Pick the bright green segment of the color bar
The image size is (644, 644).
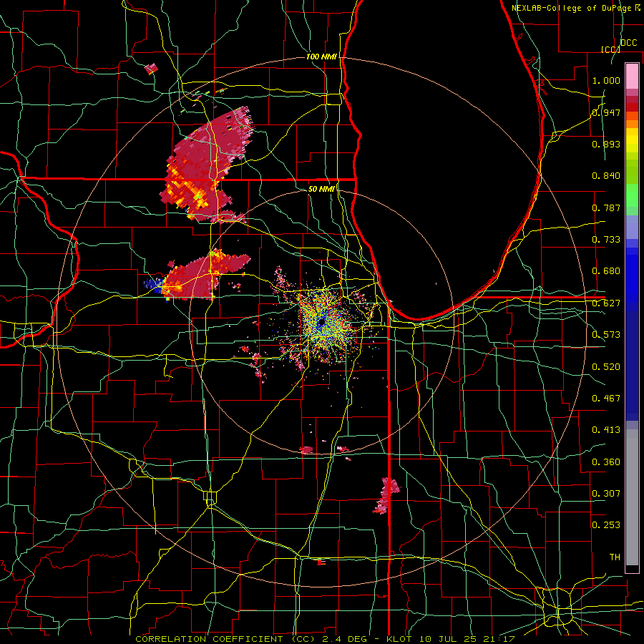pos(632,196)
